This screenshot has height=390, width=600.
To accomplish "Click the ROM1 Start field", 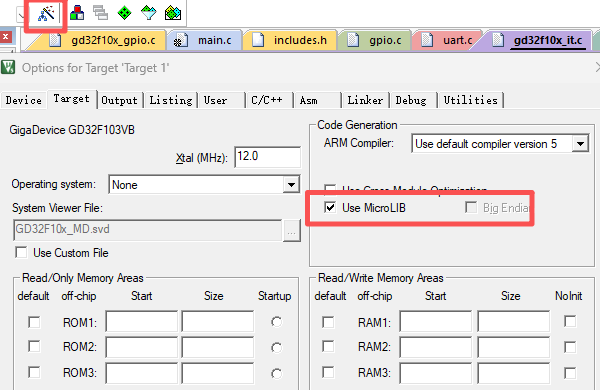I will point(141,321).
